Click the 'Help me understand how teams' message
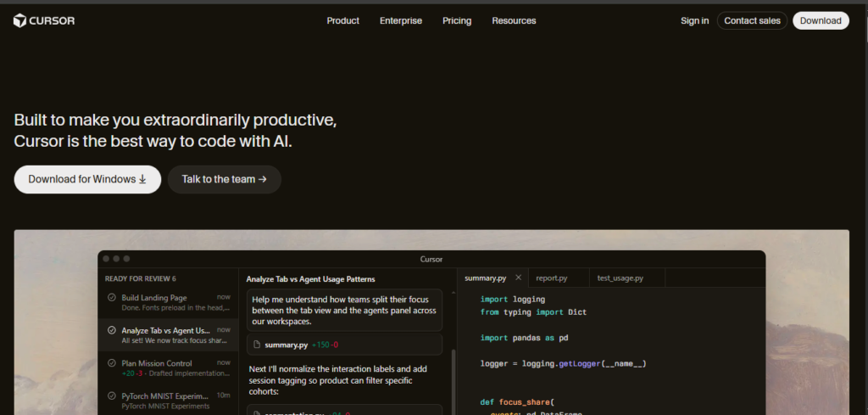This screenshot has height=415, width=868. (344, 311)
